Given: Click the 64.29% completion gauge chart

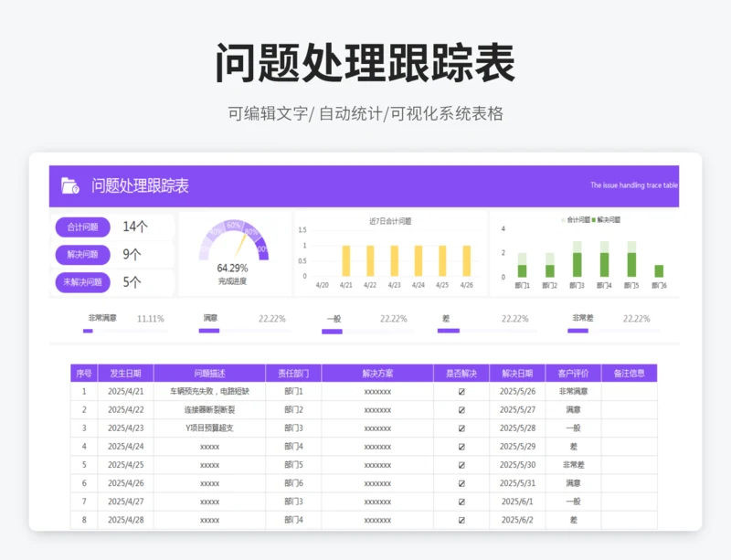Looking at the screenshot, I should click(234, 240).
